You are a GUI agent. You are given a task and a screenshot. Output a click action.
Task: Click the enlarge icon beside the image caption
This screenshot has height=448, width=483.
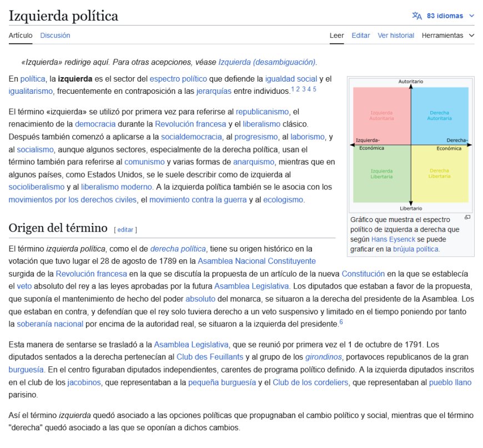467,217
